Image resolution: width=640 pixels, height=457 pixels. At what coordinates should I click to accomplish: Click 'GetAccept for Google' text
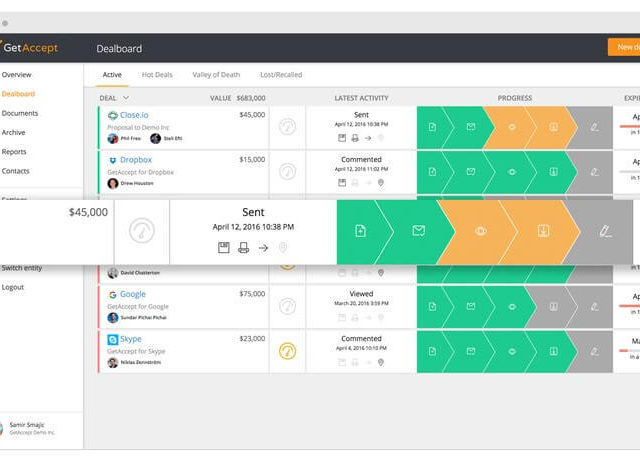(x=138, y=306)
